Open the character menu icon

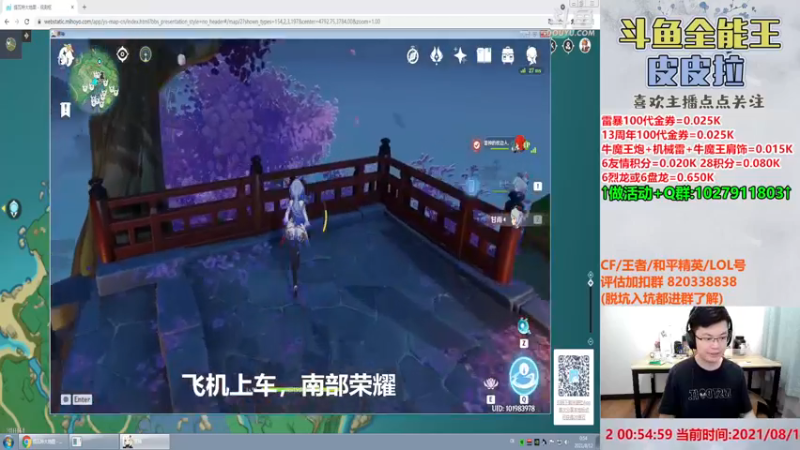tap(532, 55)
